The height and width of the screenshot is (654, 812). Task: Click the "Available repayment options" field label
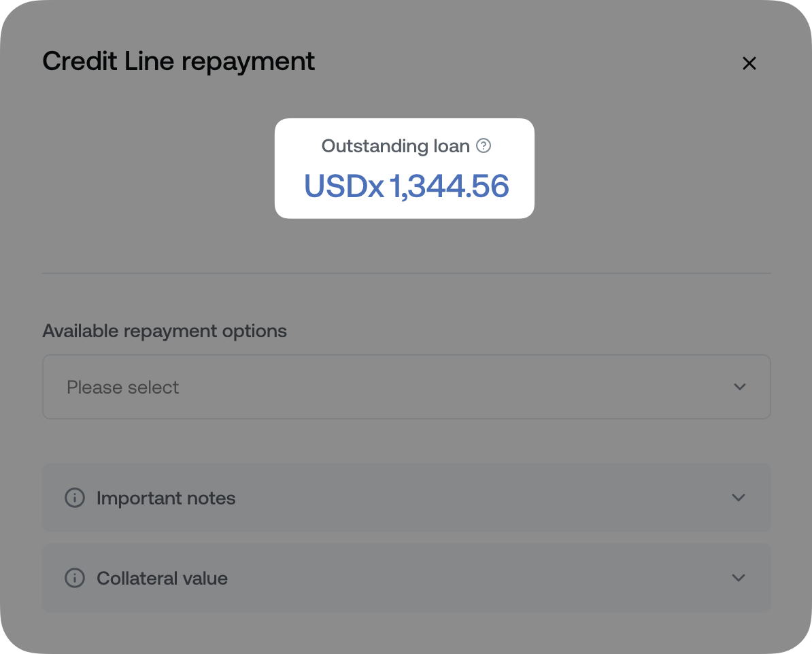pos(165,331)
